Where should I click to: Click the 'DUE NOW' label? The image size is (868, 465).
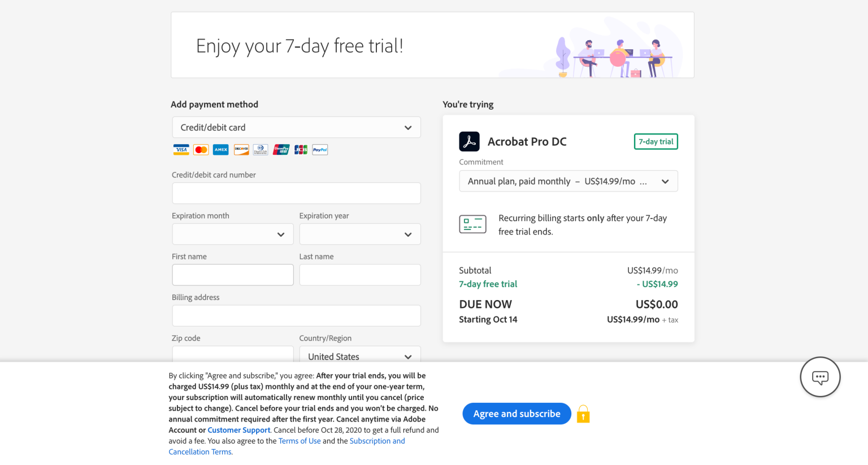tap(485, 305)
